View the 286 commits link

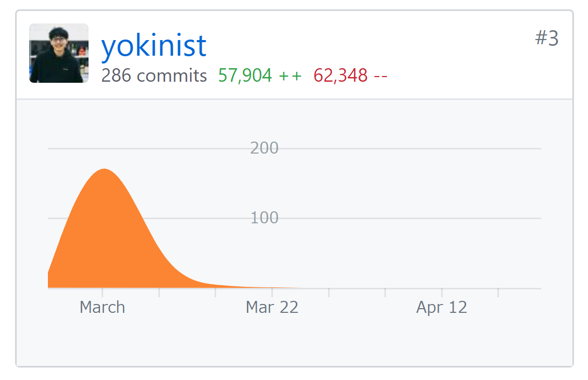154,75
